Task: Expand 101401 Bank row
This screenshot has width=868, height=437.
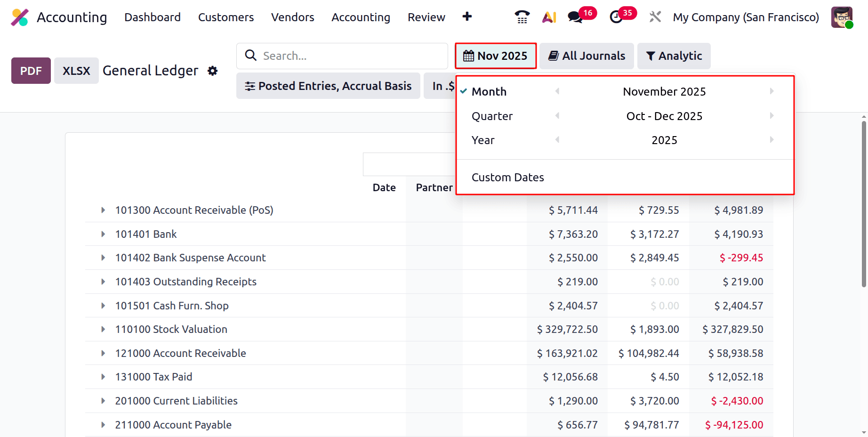Action: [x=103, y=234]
